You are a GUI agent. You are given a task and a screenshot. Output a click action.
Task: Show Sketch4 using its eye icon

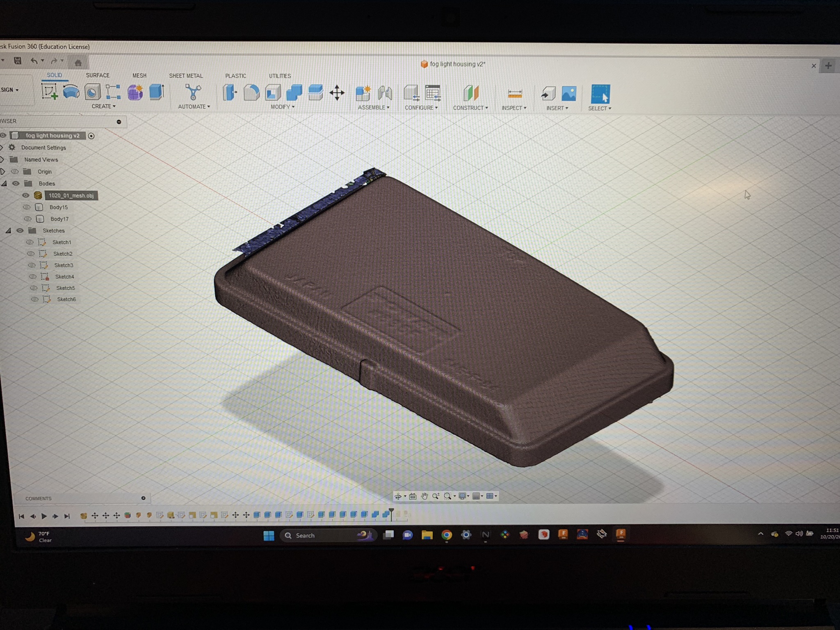[x=33, y=276]
